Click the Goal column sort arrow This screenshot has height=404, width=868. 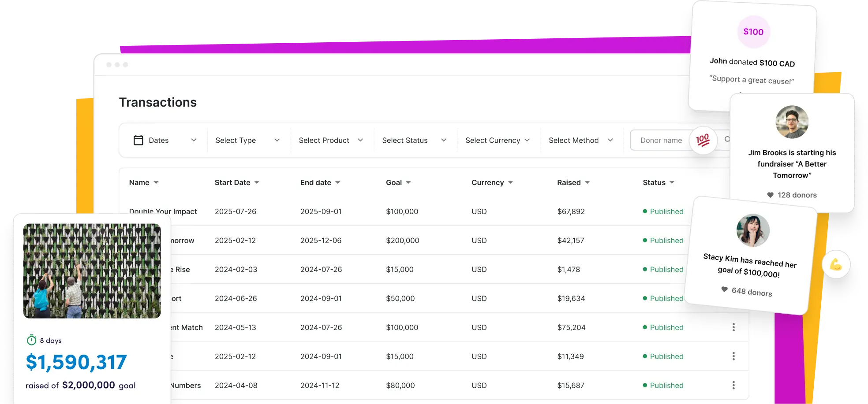tap(408, 182)
